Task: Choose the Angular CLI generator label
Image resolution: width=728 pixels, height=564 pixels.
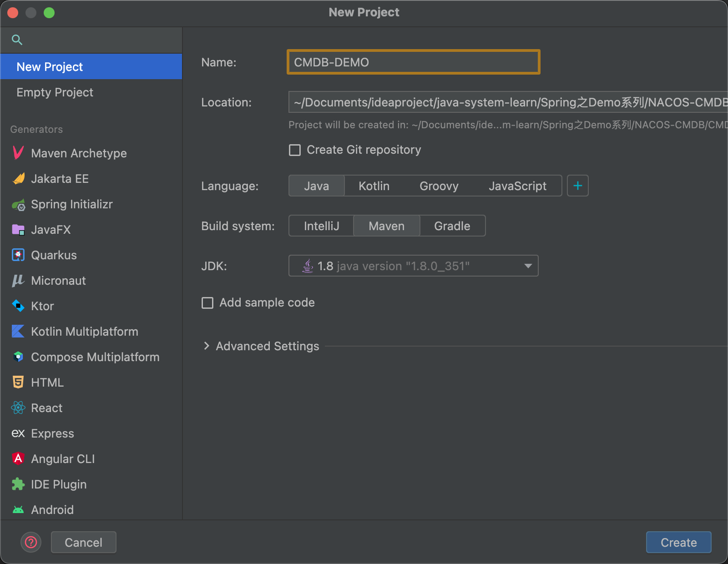Action: click(63, 459)
